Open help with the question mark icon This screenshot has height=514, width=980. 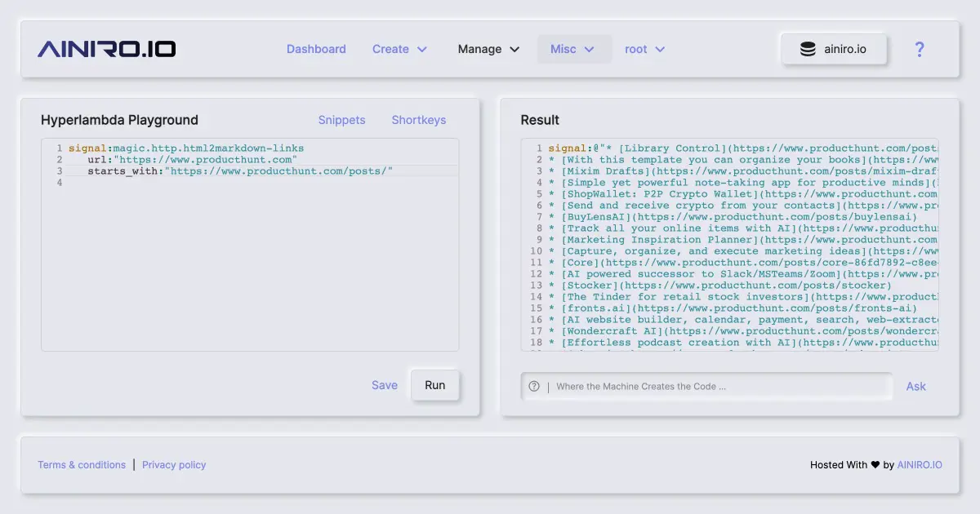919,49
